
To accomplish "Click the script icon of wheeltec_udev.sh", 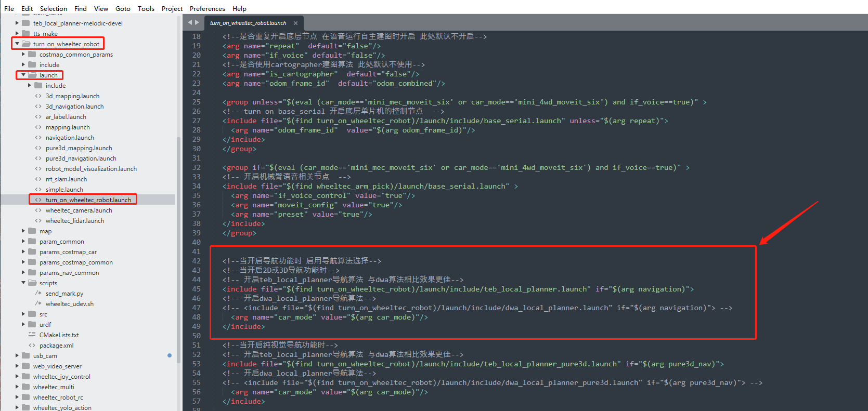I will [x=38, y=304].
